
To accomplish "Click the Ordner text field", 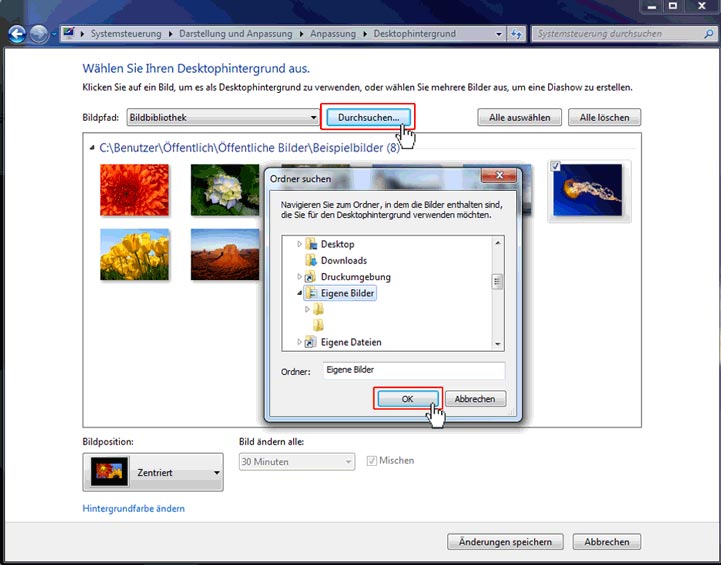I will point(413,371).
